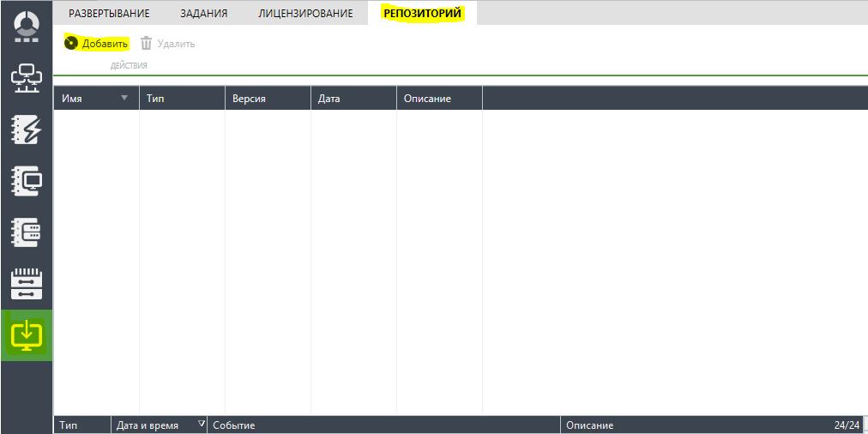Open the archive calendar sidebar icon

click(27, 284)
